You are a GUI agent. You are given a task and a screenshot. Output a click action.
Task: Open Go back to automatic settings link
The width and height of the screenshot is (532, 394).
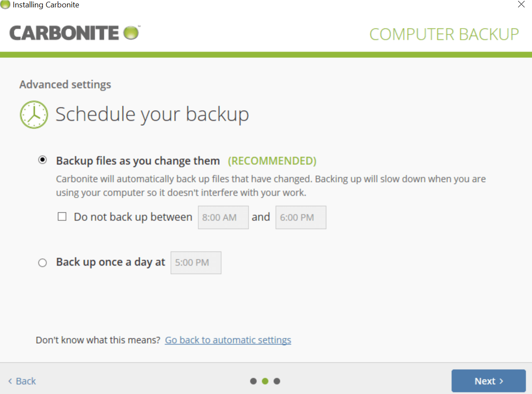pyautogui.click(x=228, y=340)
